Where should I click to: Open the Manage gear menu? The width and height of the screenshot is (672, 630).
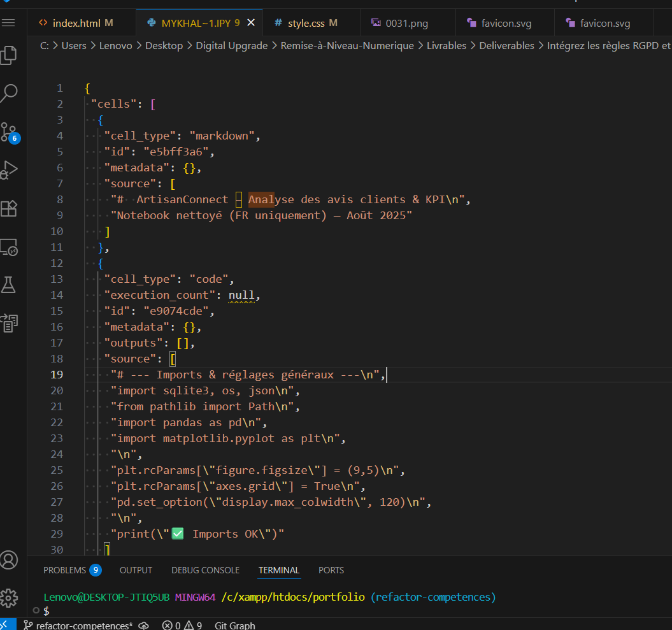click(9, 598)
